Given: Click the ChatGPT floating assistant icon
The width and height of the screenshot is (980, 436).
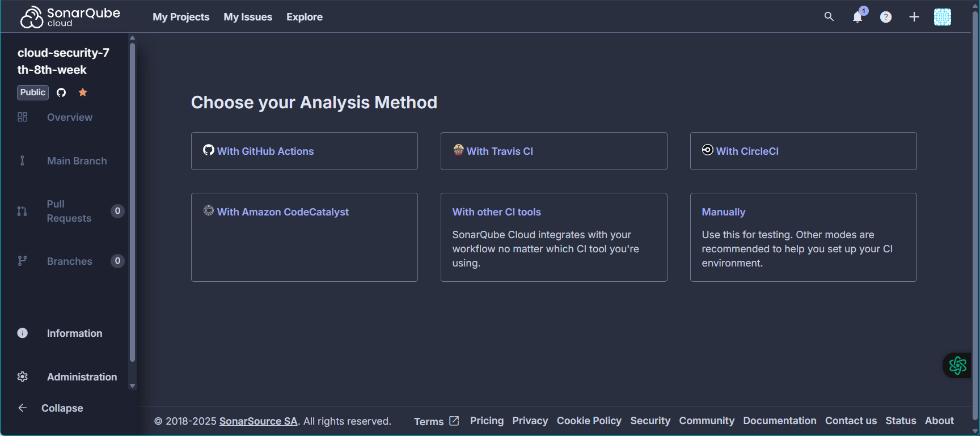Looking at the screenshot, I should point(958,366).
